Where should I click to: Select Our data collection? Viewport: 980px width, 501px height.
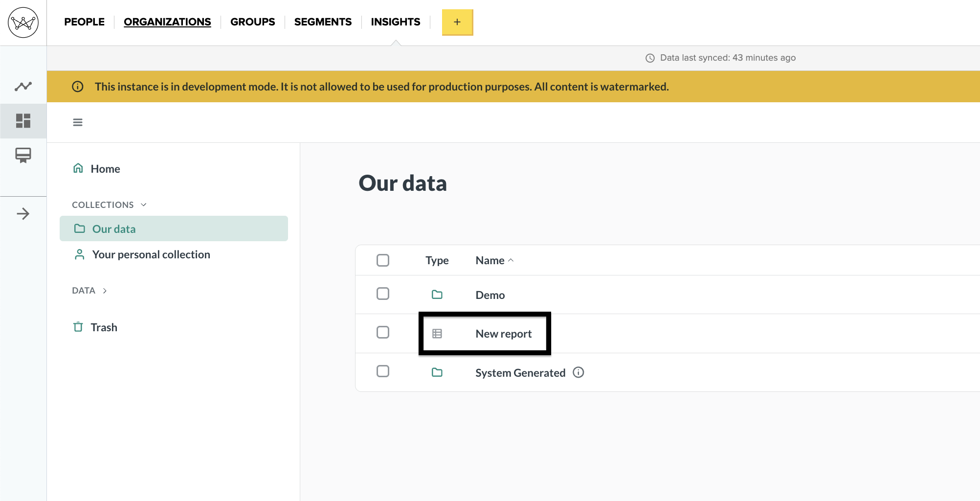174,228
